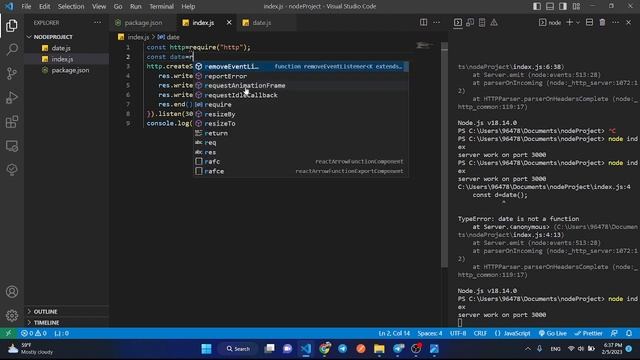The image size is (640, 360).
Task: Open date.js in the explorer tree
Action: (x=67, y=48)
